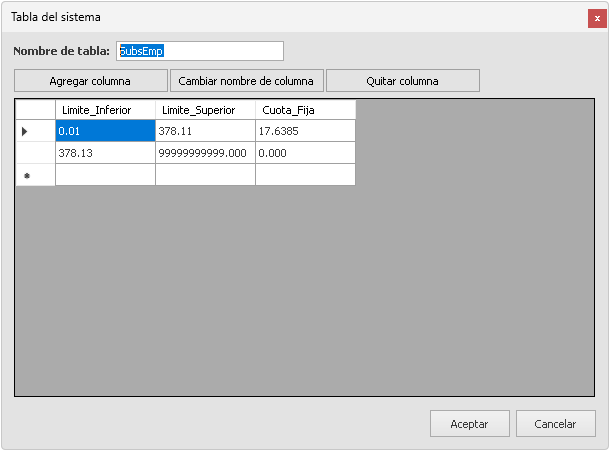Select cell with value 0.01
The width and height of the screenshot is (610, 451).
105,131
